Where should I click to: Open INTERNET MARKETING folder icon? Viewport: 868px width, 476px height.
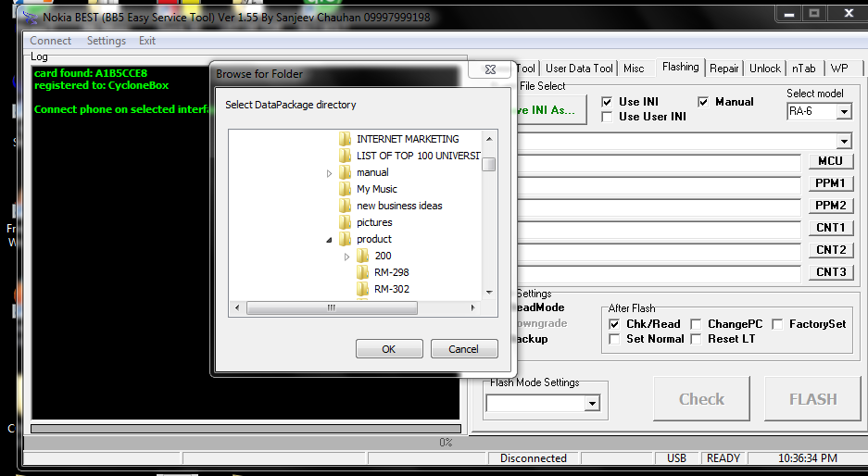point(345,138)
